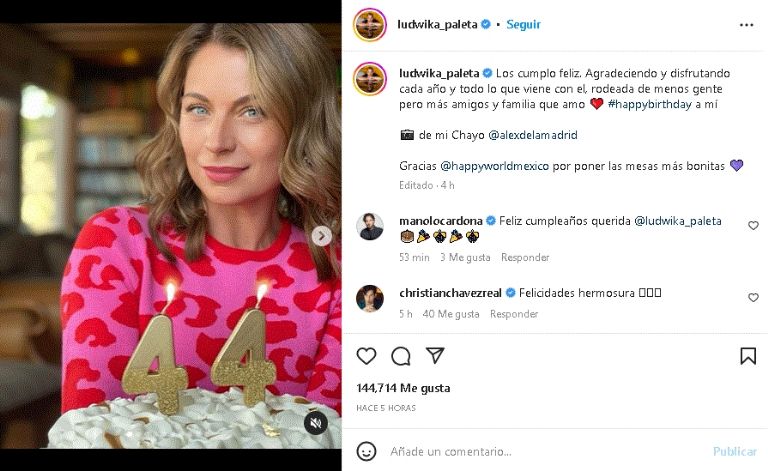
Task: Visit the @happyworldmexico profile link
Action: [x=494, y=165]
